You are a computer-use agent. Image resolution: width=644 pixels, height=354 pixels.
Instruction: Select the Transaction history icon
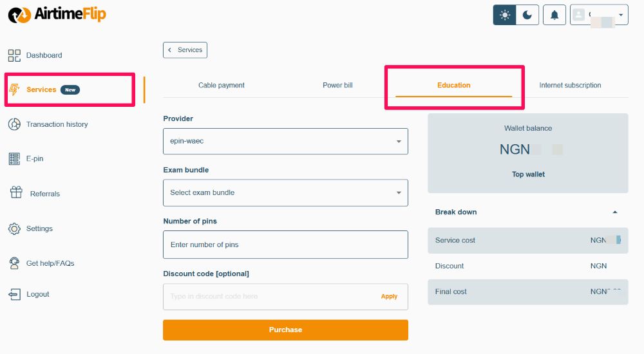tap(14, 124)
